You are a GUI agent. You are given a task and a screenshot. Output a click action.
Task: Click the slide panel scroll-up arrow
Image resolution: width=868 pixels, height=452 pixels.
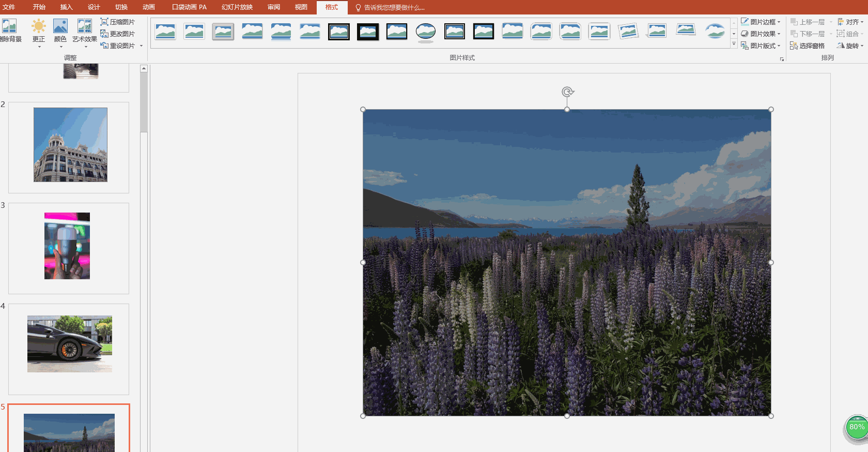coord(144,68)
